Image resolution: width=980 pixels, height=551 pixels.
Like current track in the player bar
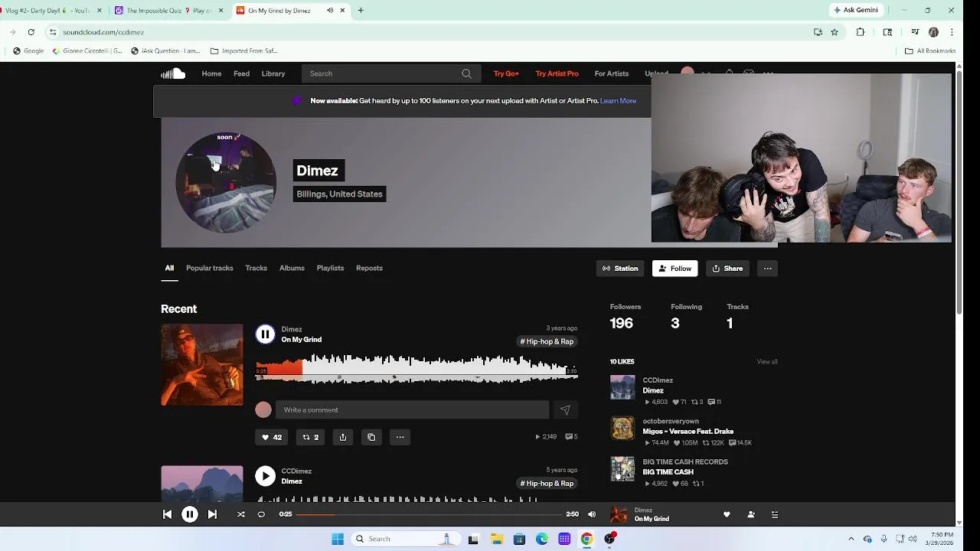727,514
